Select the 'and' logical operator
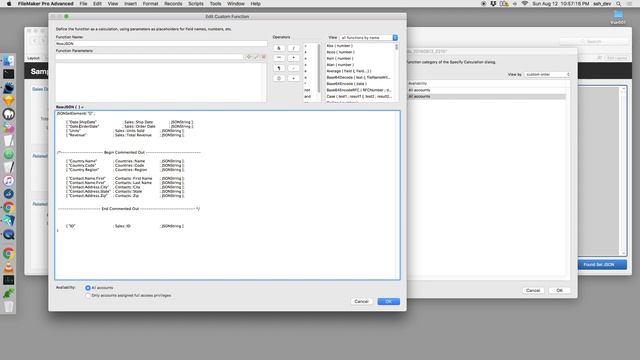640x360 pixels. click(307, 96)
